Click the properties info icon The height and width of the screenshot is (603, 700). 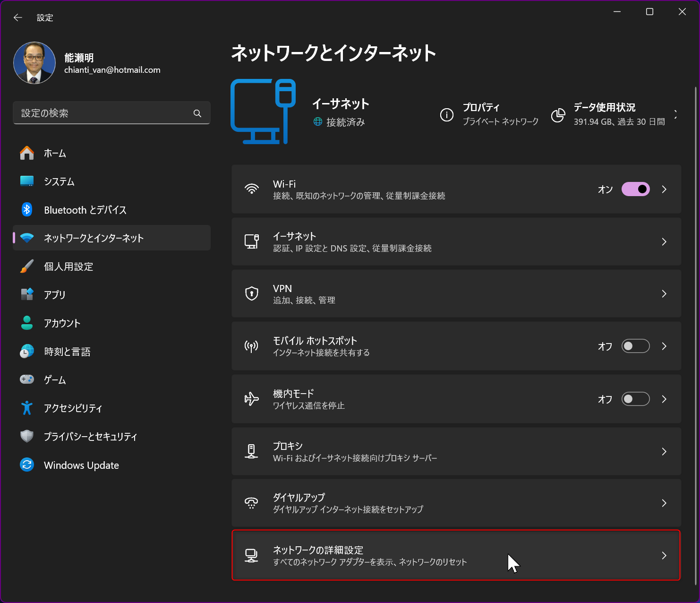447,114
